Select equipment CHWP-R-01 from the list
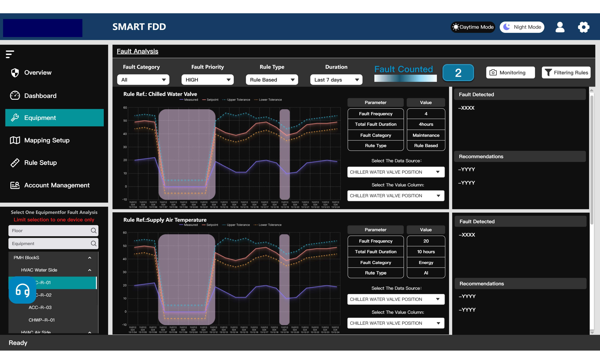The width and height of the screenshot is (600, 364). click(42, 320)
